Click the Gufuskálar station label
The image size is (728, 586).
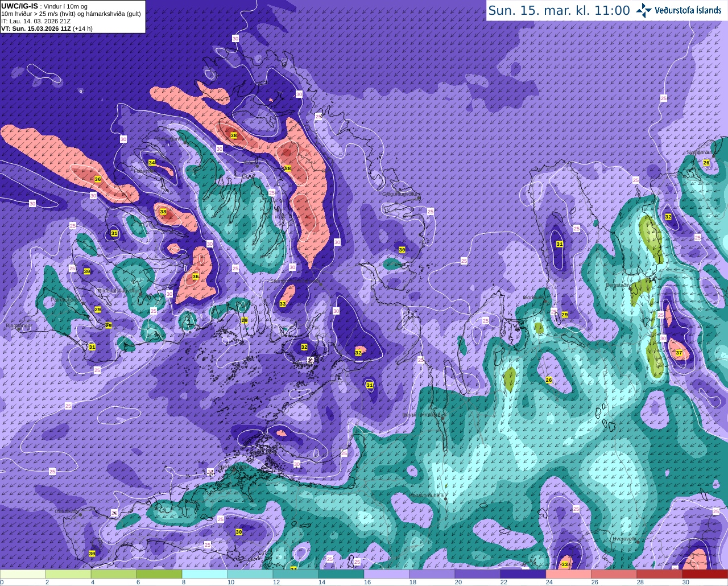coord(67,511)
